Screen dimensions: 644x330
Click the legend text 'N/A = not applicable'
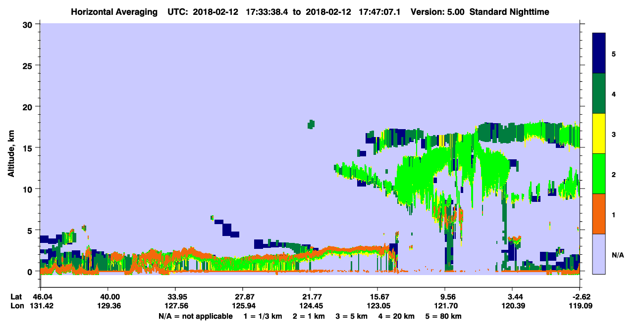[x=195, y=316]
